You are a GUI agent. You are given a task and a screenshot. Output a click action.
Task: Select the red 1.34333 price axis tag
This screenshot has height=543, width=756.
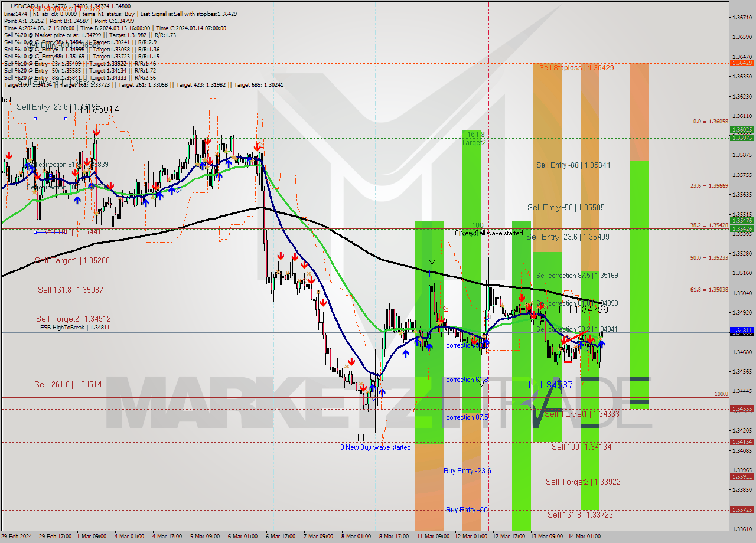point(742,409)
